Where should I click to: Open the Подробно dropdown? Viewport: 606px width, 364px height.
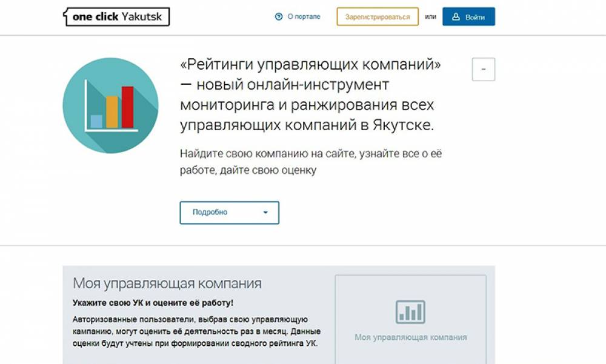[229, 213]
